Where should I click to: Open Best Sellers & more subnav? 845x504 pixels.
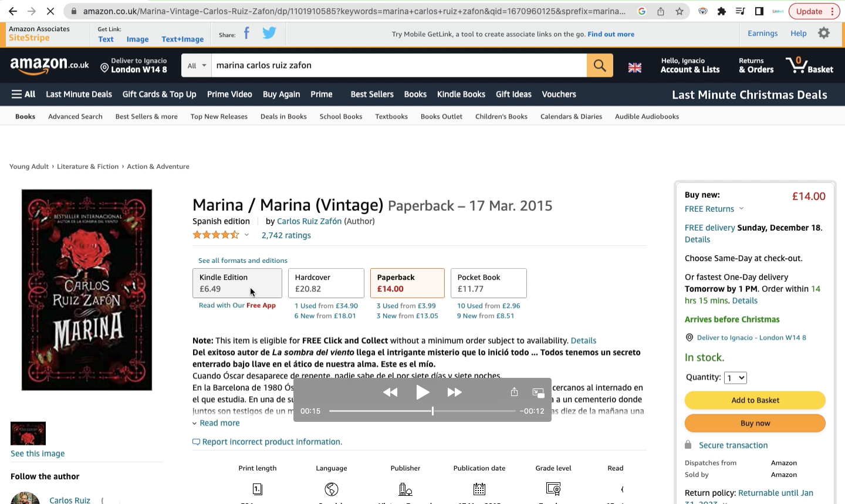(x=146, y=116)
